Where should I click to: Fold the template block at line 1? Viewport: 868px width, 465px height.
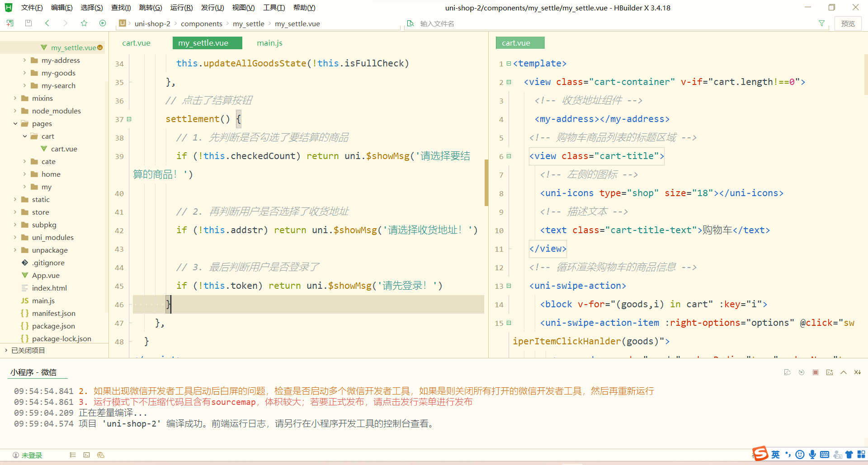pos(508,63)
